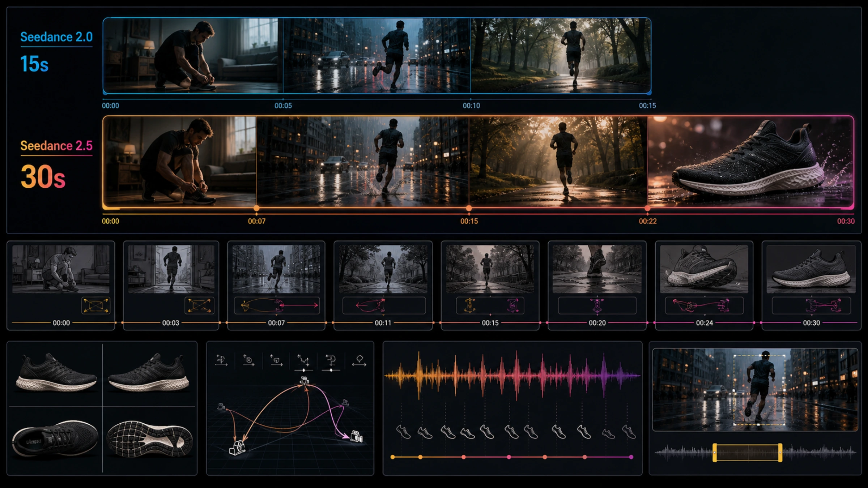The width and height of the screenshot is (868, 488).
Task: Select the large white camera at the orange arrows' end
Action: (237, 448)
